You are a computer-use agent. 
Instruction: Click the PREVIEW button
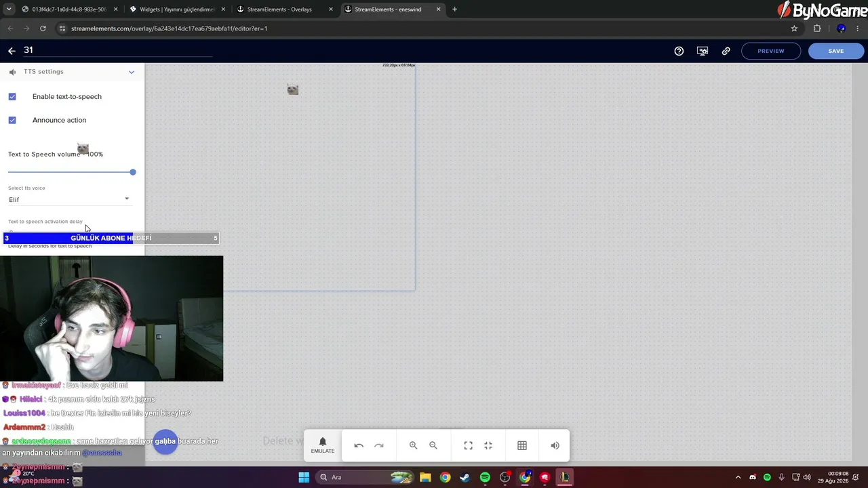click(771, 51)
